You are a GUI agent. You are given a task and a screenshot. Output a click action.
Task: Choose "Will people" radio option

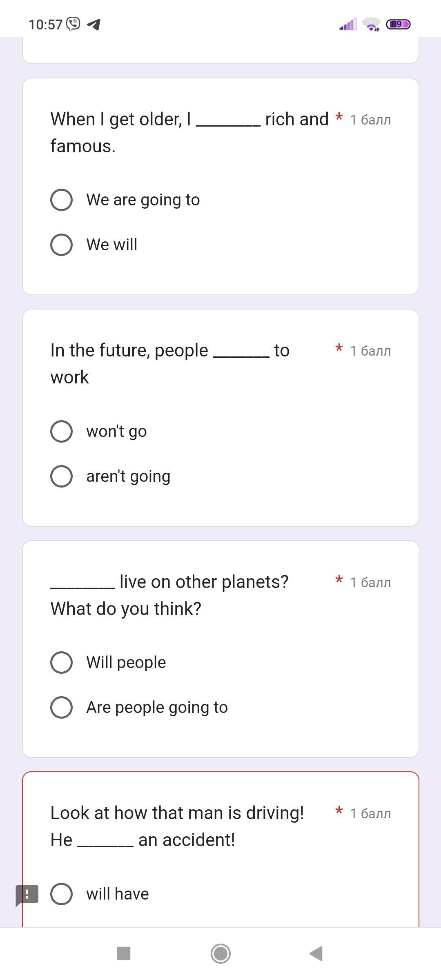point(61,662)
